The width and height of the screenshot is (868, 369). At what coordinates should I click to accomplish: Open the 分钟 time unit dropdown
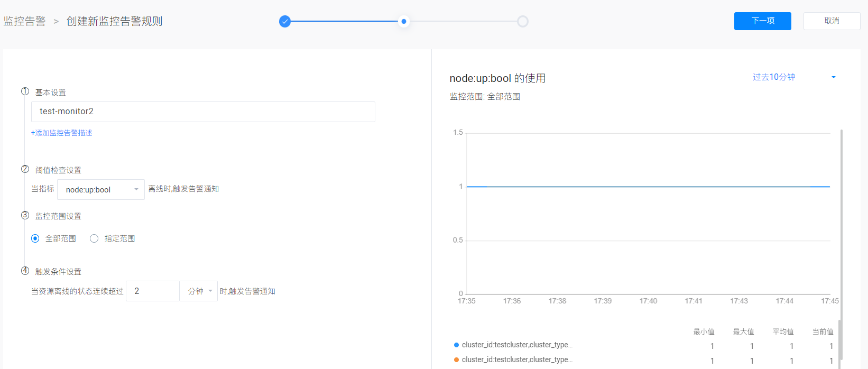point(199,291)
